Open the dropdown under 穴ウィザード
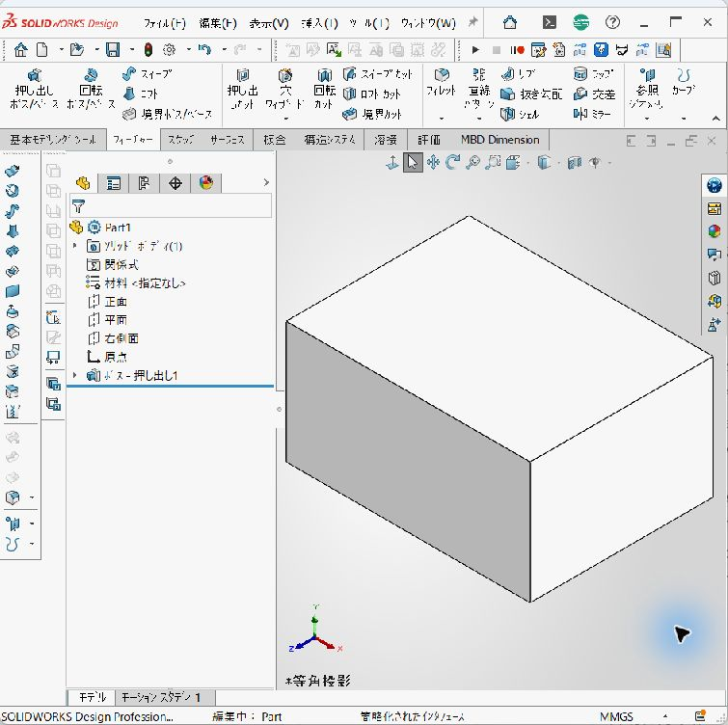 pos(286,119)
